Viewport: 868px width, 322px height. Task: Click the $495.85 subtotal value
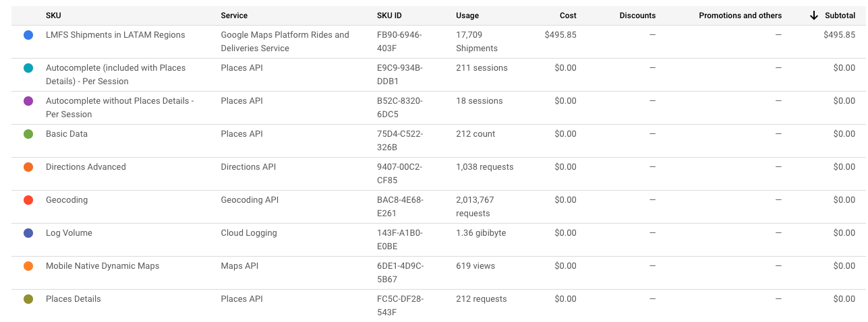839,35
